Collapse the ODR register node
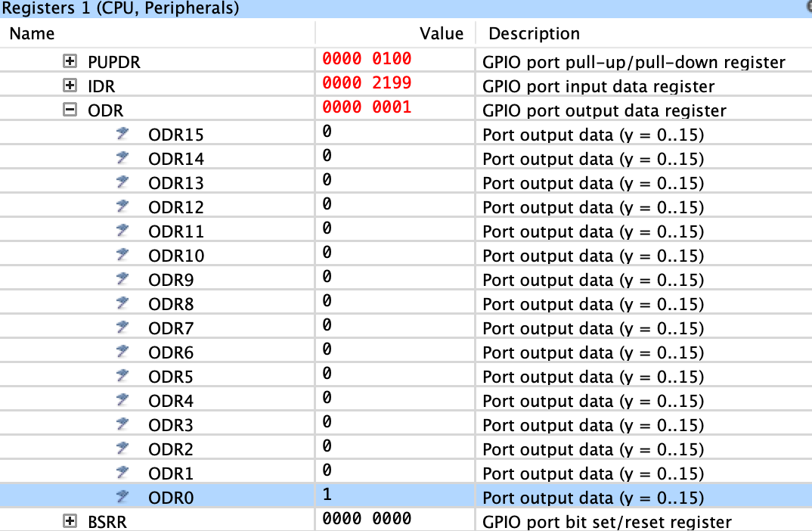The width and height of the screenshot is (812, 531). click(x=70, y=110)
